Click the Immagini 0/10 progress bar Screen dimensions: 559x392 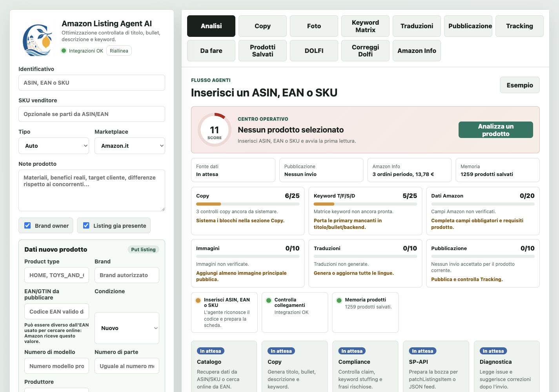248,256
